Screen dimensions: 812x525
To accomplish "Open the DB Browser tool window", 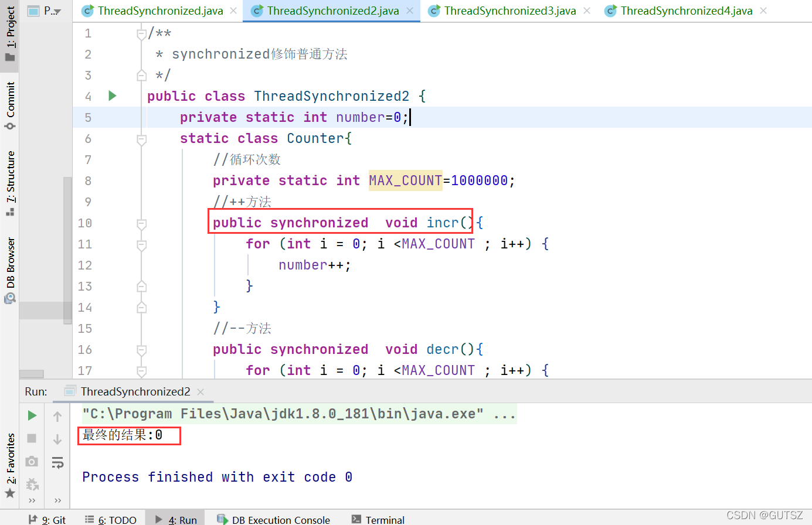I will [x=10, y=270].
